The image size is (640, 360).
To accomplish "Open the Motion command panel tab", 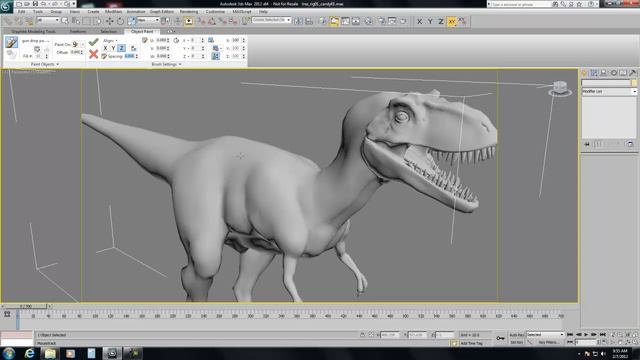I will 613,73.
